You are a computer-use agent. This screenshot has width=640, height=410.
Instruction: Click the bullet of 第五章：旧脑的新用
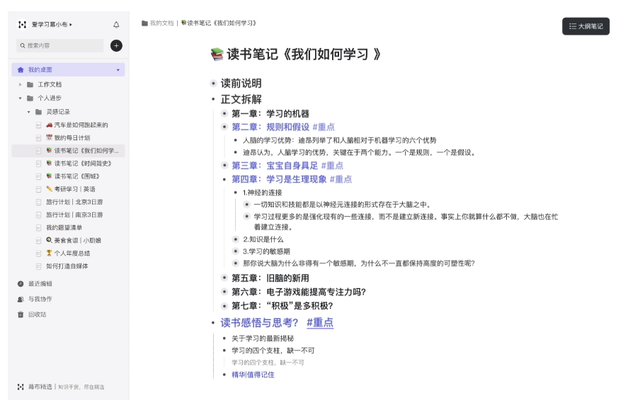(224, 278)
